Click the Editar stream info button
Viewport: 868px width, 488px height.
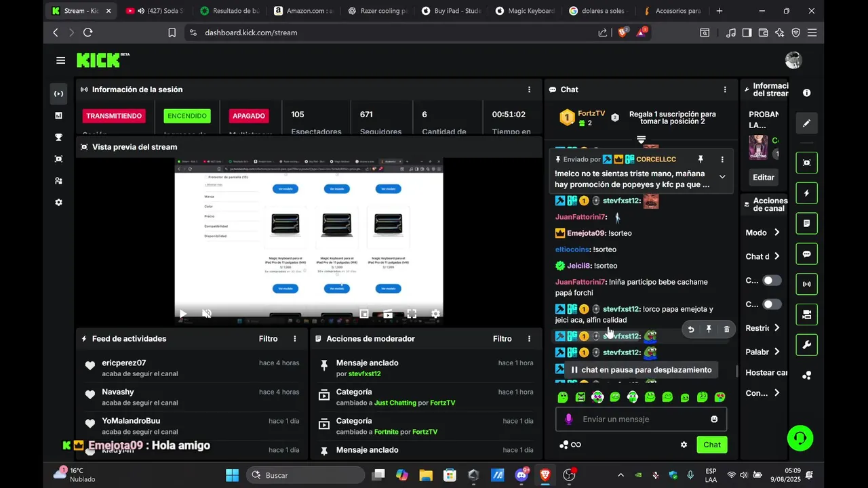coord(764,177)
